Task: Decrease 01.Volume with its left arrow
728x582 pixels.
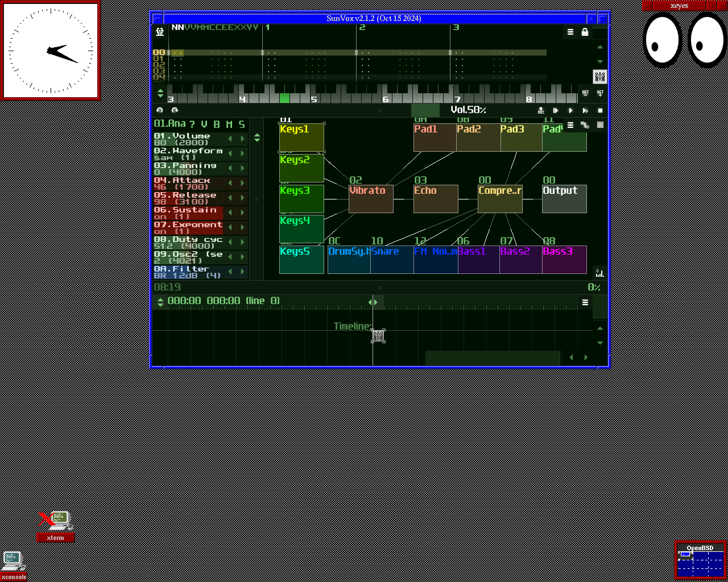Action: coord(230,139)
